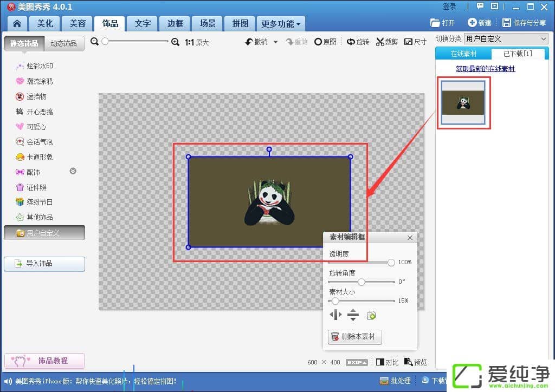Flip the material vertically
Screen dimensions: 555x392
click(353, 315)
